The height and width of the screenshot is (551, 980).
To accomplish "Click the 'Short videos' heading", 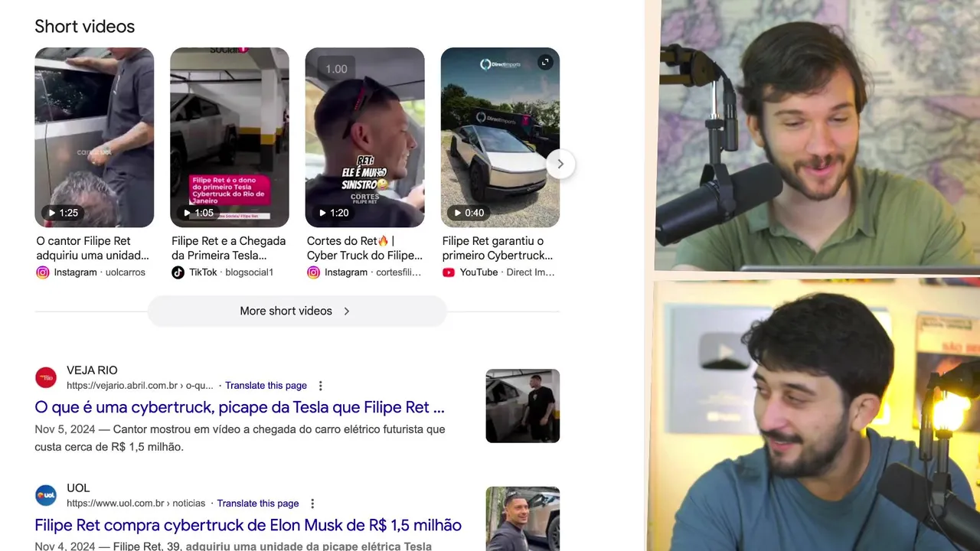I will click(x=84, y=26).
